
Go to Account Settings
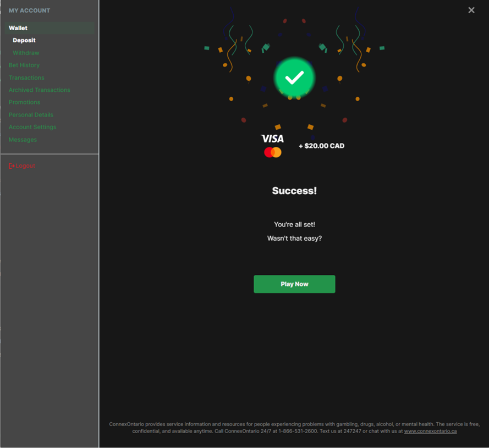coord(32,127)
